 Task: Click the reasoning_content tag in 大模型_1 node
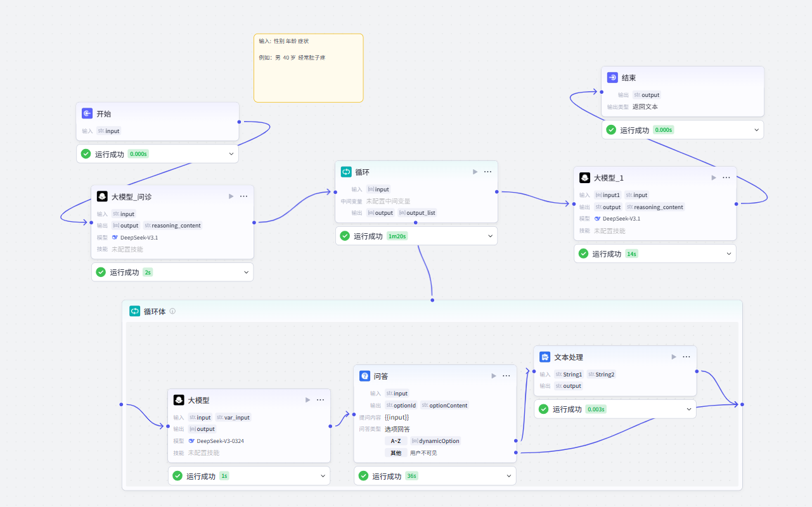pyautogui.click(x=655, y=207)
